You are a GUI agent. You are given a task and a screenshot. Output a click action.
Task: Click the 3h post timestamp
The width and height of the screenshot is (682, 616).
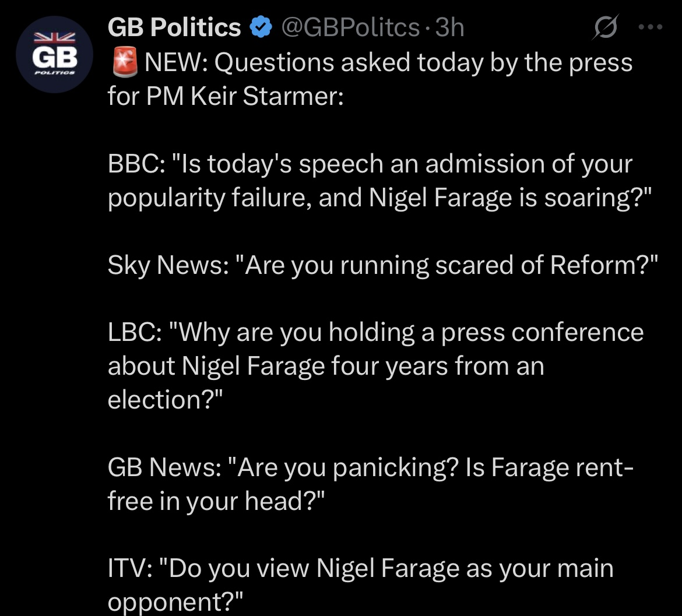pos(449,27)
